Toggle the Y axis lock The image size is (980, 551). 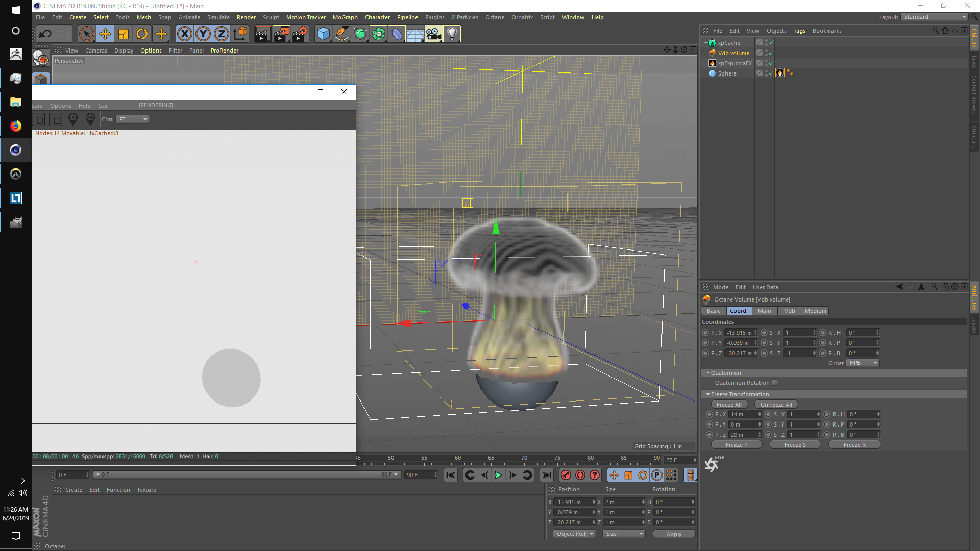coord(203,34)
